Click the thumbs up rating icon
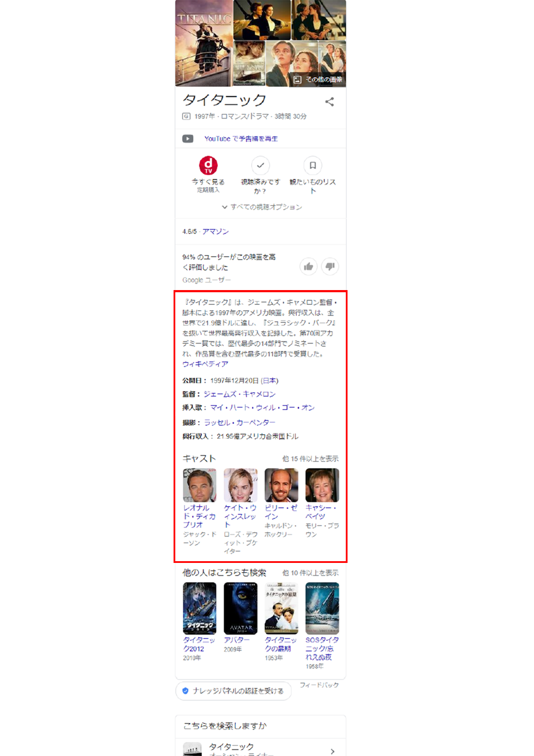 (308, 267)
